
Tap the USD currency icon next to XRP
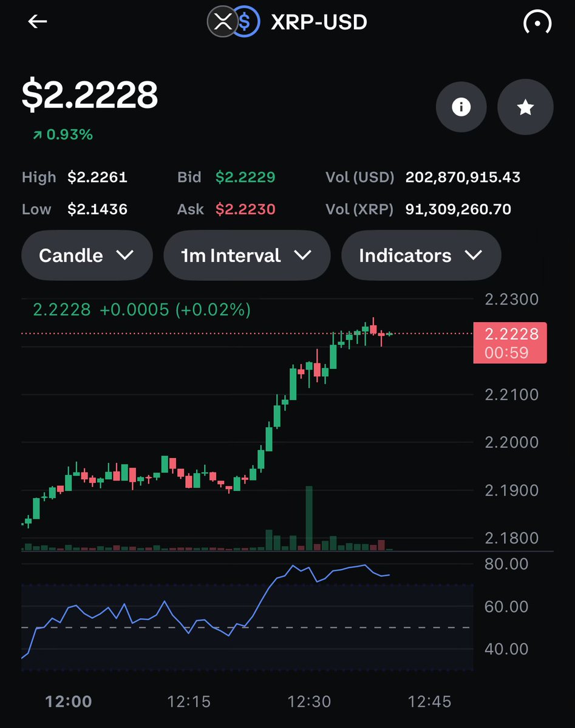tap(247, 21)
